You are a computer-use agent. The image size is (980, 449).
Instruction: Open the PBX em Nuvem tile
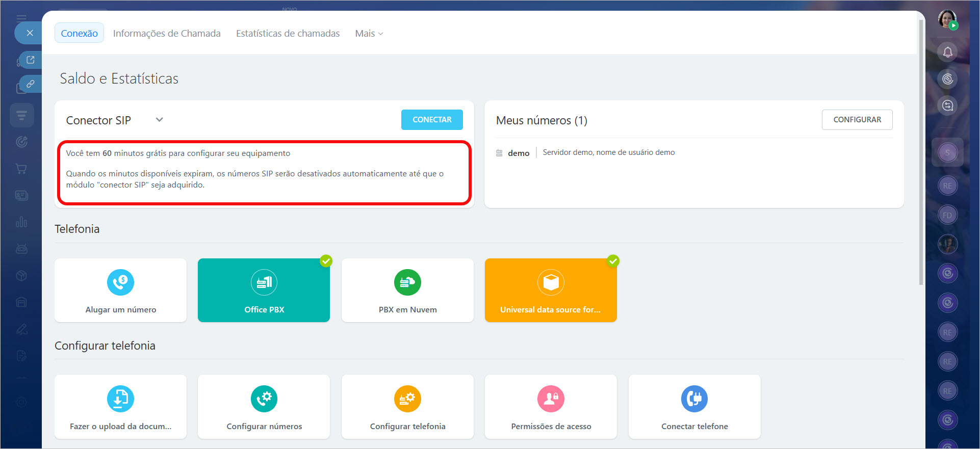(x=407, y=290)
